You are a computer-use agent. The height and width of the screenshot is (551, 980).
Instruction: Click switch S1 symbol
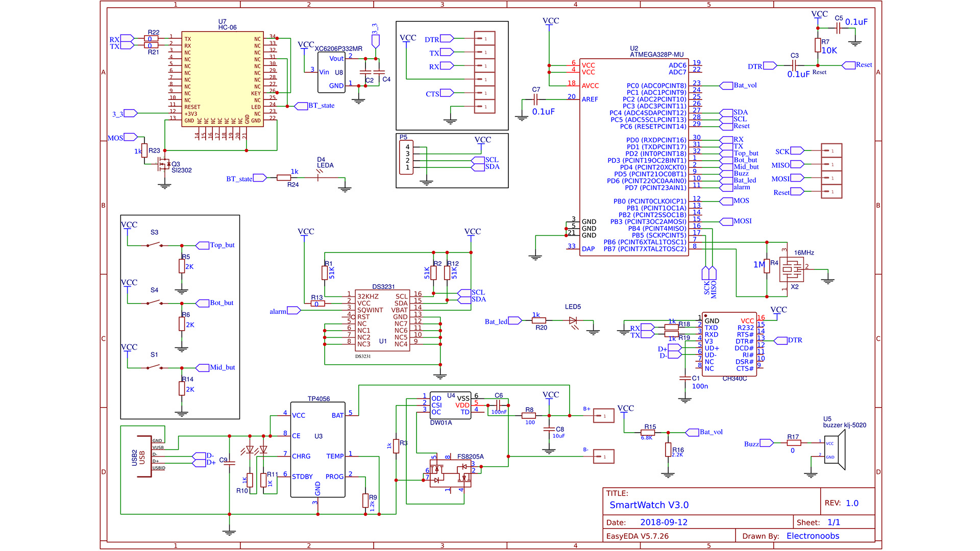coord(155,367)
